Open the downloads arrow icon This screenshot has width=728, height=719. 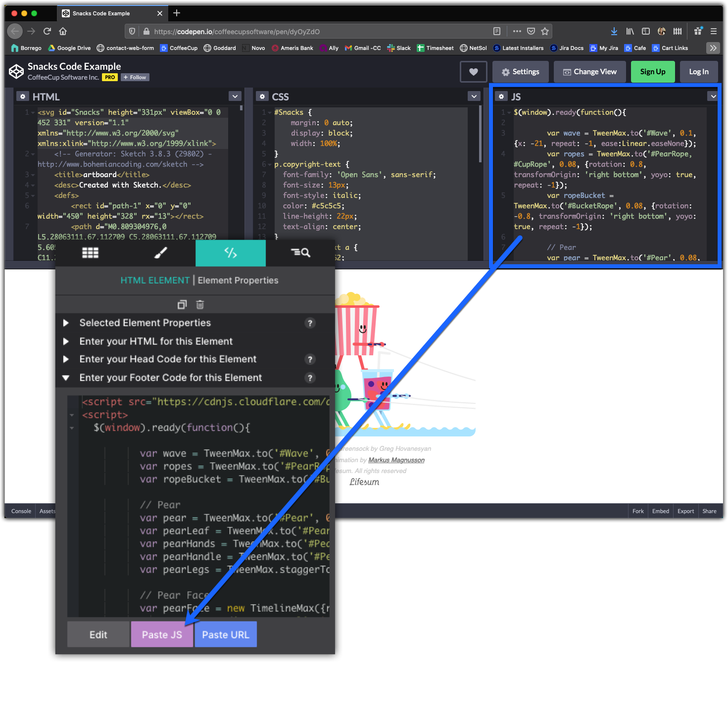[614, 31]
